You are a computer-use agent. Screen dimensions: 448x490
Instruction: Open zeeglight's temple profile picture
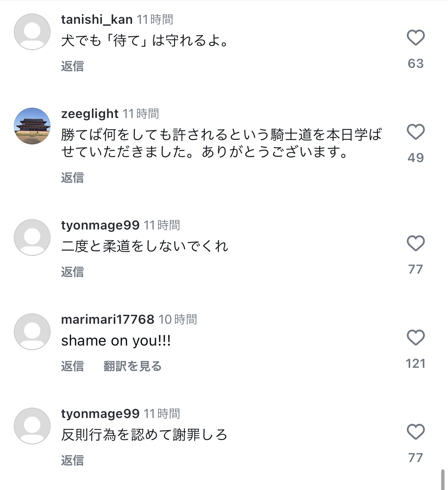pyautogui.click(x=32, y=126)
